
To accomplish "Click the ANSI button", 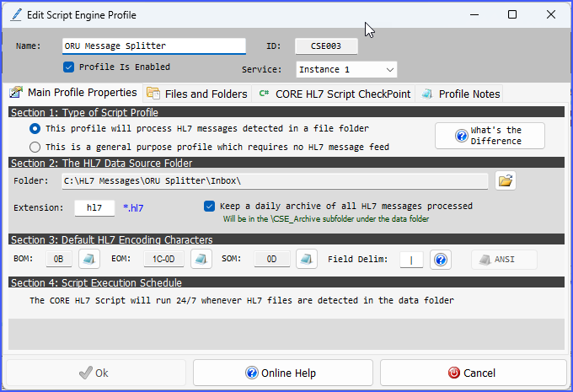I will tap(504, 260).
